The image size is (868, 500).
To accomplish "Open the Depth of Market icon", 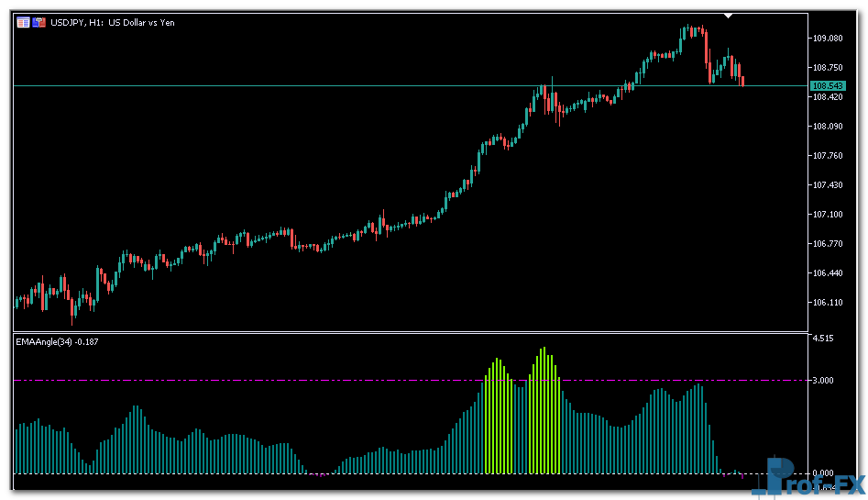I will click(x=38, y=22).
